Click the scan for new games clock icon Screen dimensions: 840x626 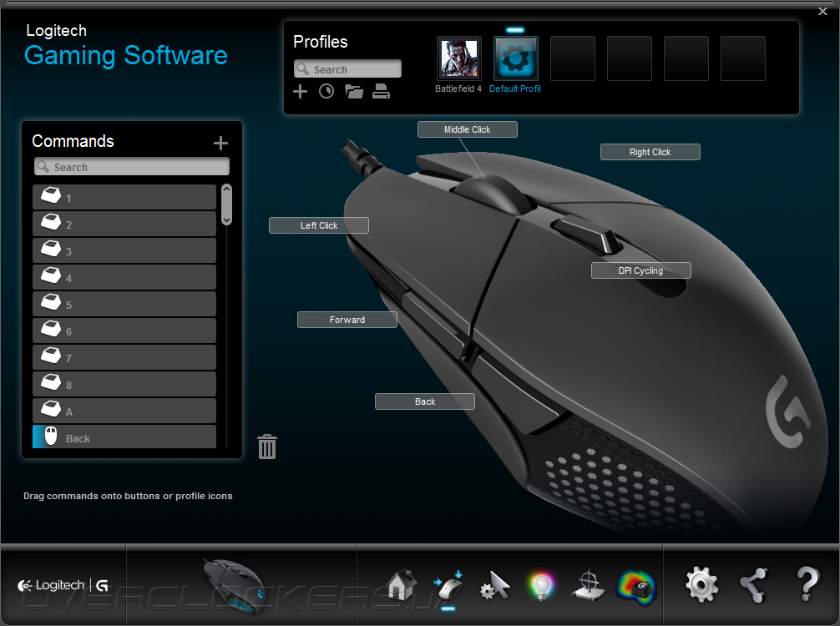click(x=326, y=92)
